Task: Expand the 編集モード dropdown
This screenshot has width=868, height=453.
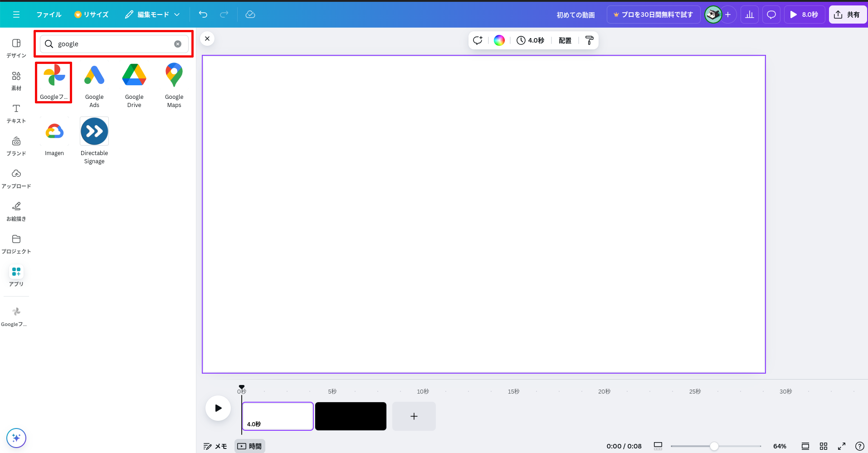Action: 153,15
